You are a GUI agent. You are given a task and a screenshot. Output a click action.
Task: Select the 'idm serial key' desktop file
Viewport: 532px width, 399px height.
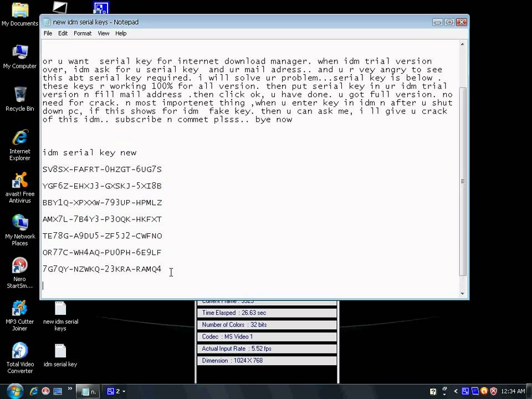[x=60, y=356]
